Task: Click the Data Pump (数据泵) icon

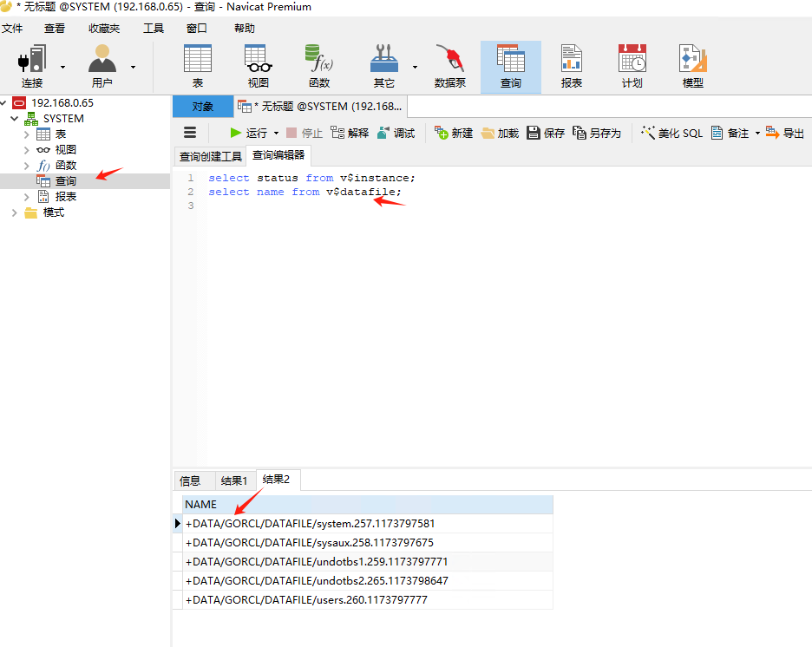Action: tap(450, 58)
